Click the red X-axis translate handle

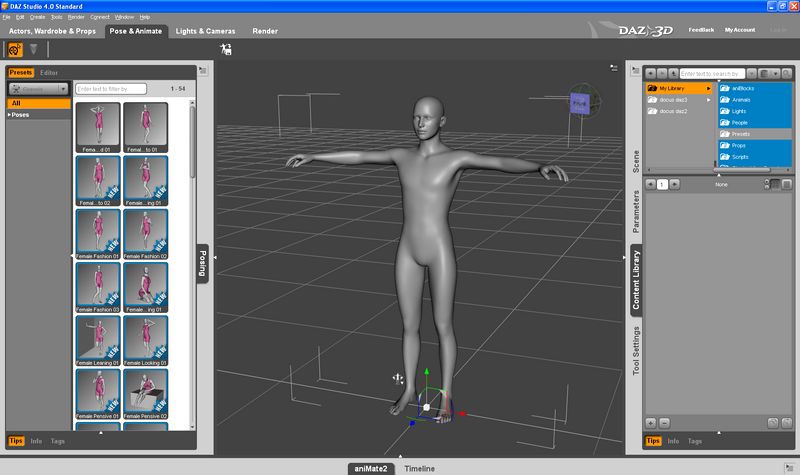462,414
